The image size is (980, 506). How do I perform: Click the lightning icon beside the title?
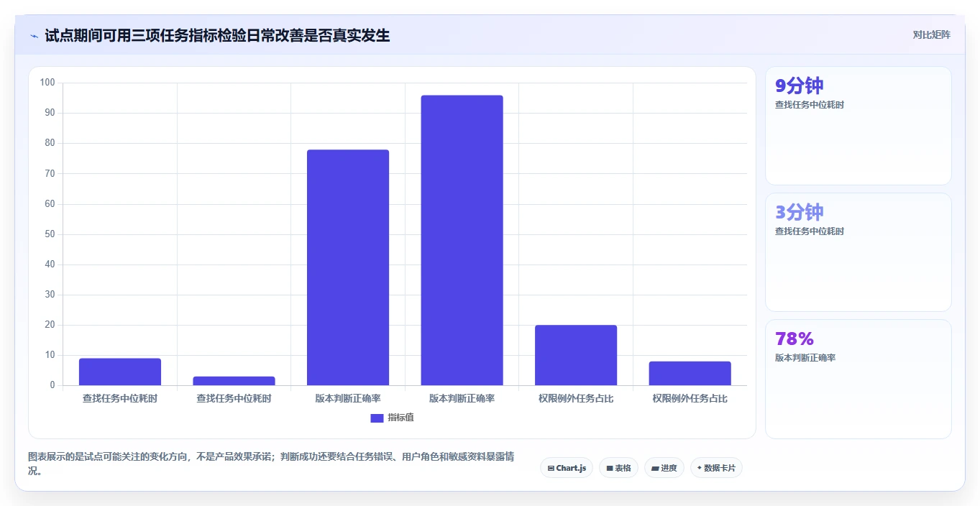click(x=34, y=35)
